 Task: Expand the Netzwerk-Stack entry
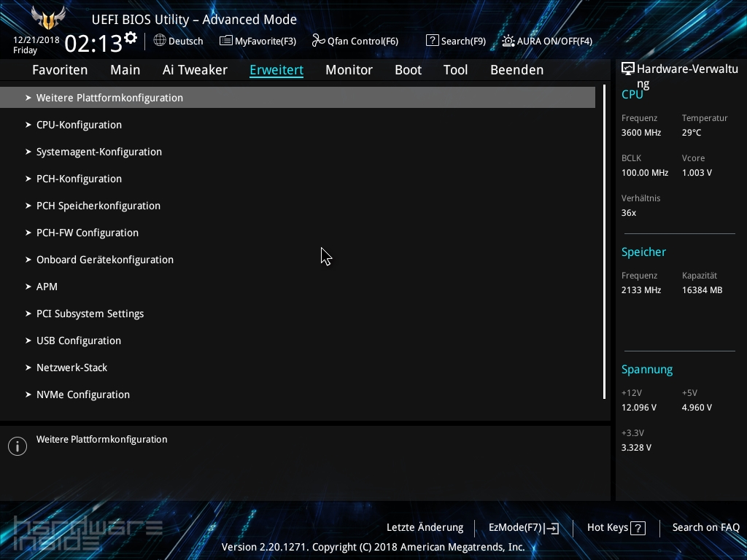point(71,367)
